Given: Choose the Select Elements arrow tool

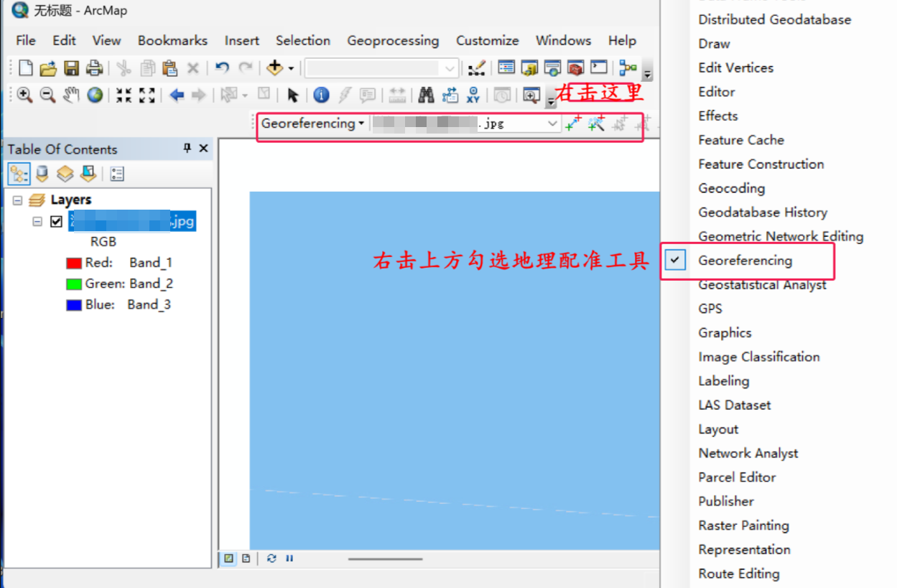Looking at the screenshot, I should (292, 95).
